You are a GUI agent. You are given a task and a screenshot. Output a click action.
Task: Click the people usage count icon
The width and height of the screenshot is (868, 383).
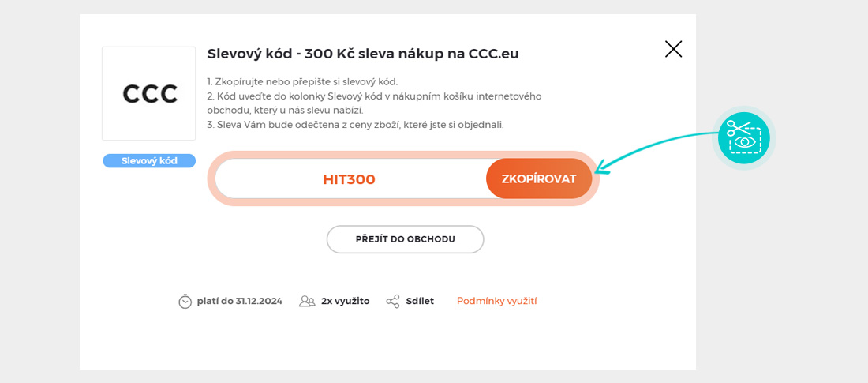(307, 301)
